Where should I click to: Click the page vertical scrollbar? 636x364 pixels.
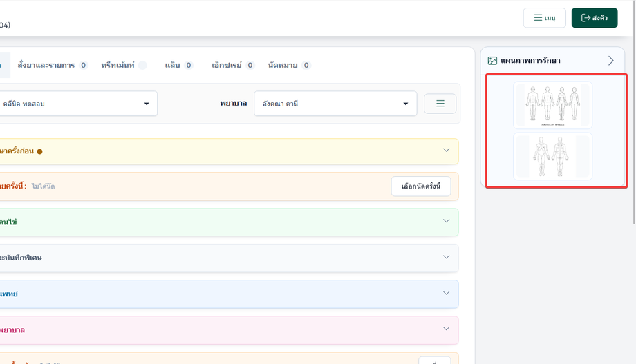coord(634,112)
